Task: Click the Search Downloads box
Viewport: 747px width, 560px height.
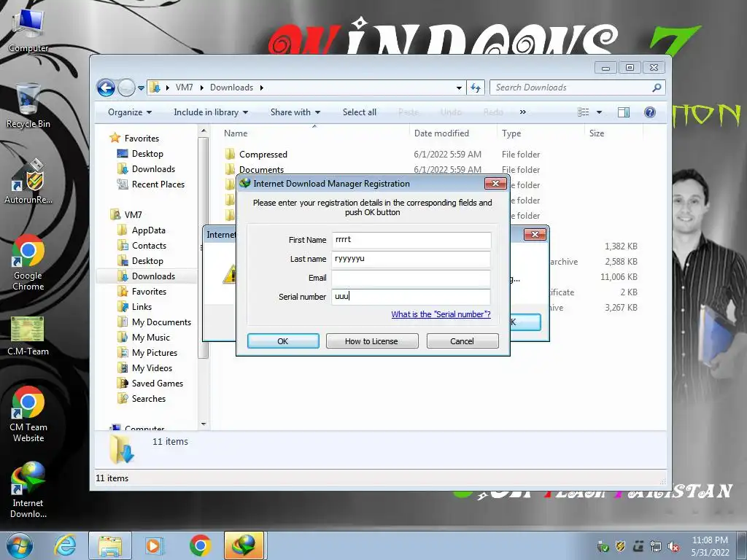Action: click(x=572, y=87)
